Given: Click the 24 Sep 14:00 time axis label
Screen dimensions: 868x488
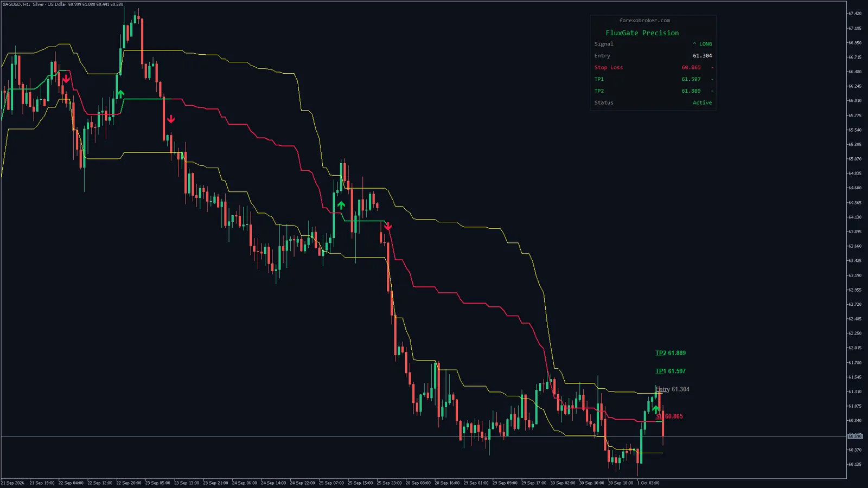Looking at the screenshot, I should [273, 483].
